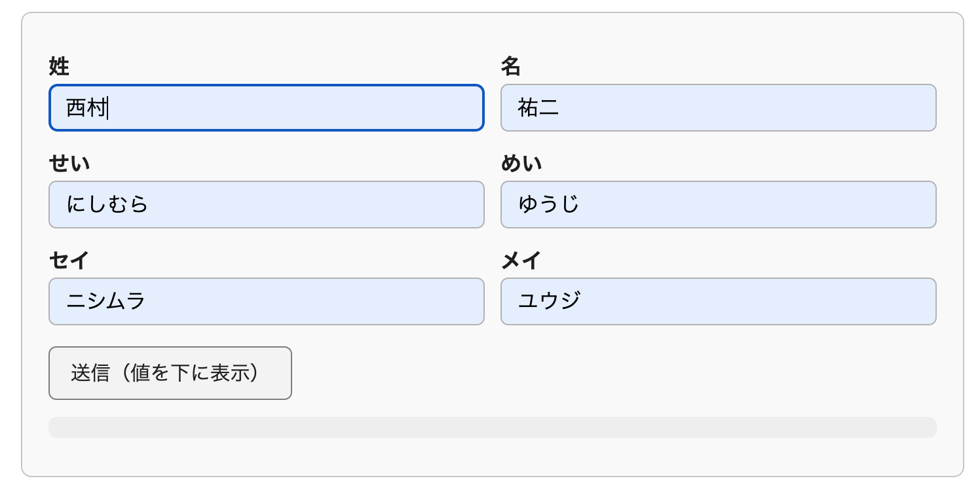
Task: Click the 姓 label text
Action: pos(59,67)
